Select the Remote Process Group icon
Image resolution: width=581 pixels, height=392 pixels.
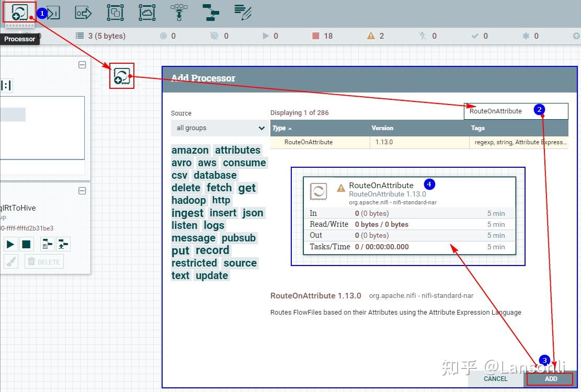tap(147, 13)
